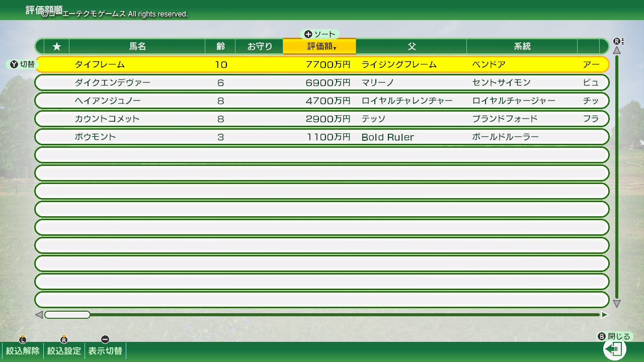Click age 6 in ダイクエンデヴァー row
Image resolution: width=644 pixels, height=362 pixels.
221,82
